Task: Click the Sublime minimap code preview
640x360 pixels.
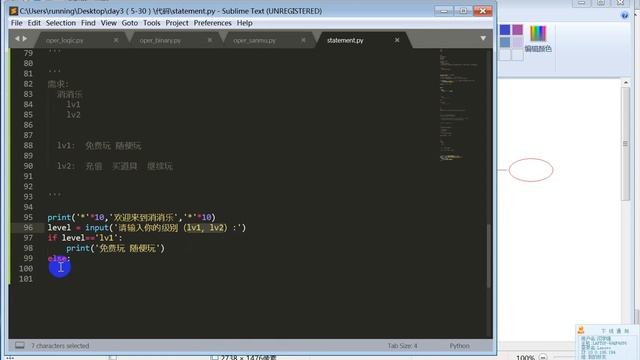Action: point(459,106)
